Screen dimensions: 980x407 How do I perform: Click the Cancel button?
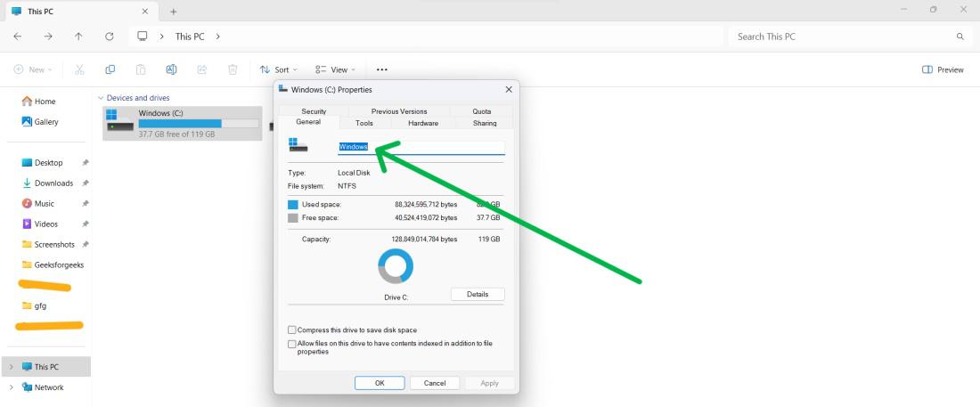tap(435, 383)
